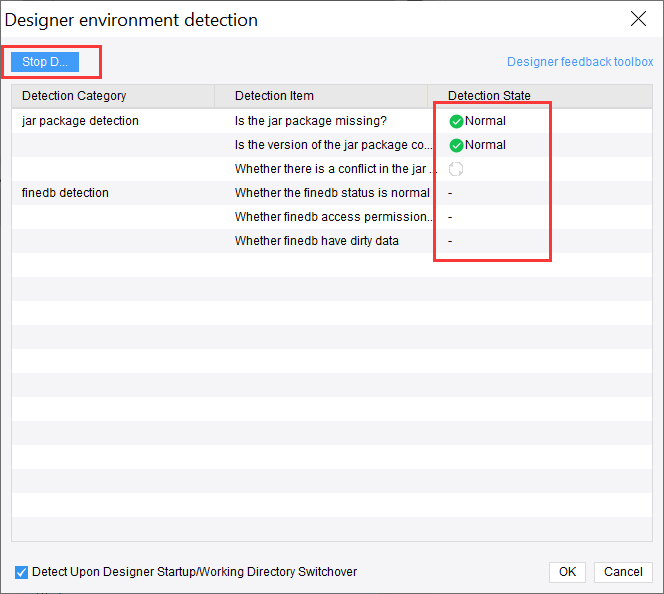This screenshot has width=664, height=594.
Task: Click loading spinner icon for jar conflict row
Action: click(x=456, y=169)
